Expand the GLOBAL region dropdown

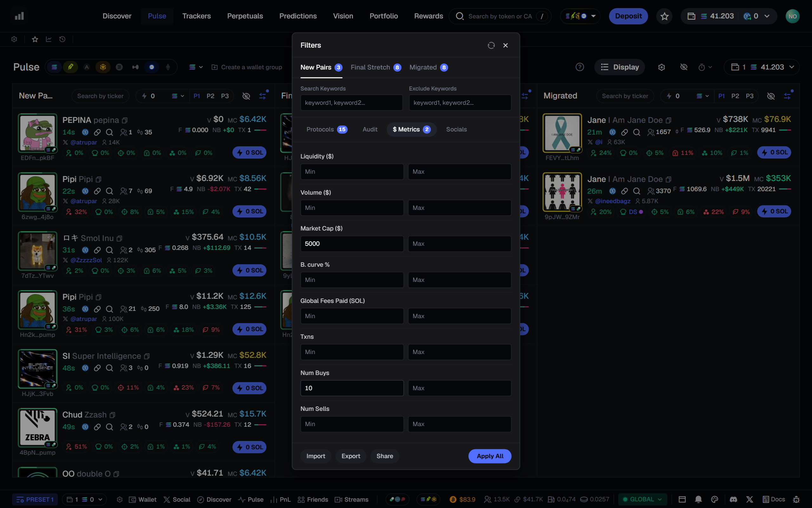pos(643,499)
